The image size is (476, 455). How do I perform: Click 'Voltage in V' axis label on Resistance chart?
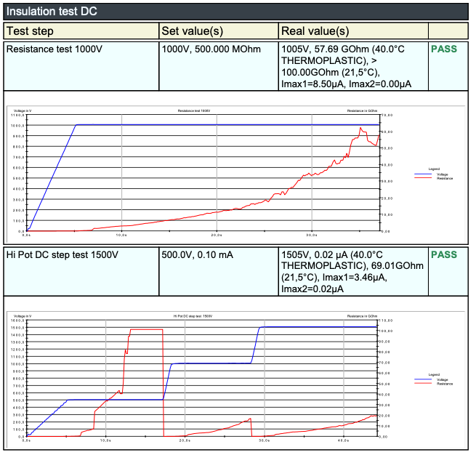point(23,110)
